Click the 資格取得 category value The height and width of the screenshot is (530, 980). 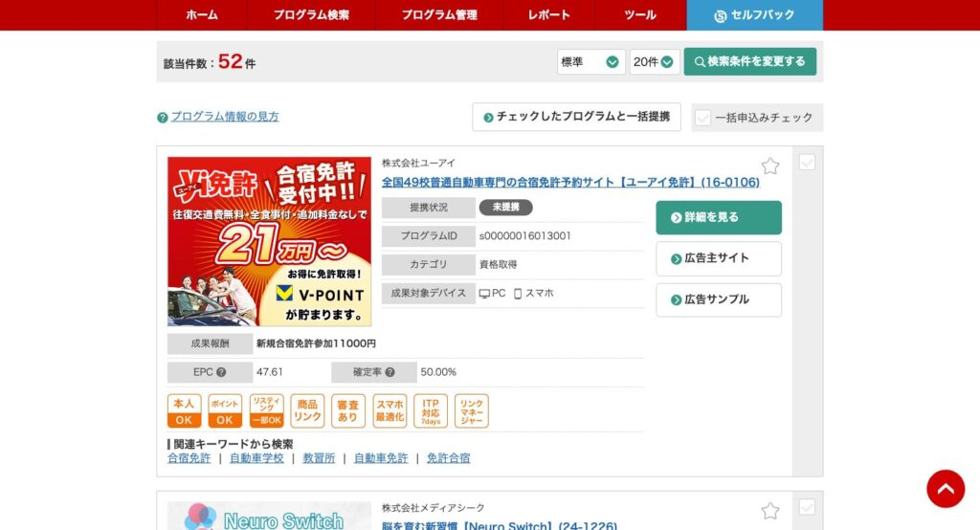pos(498,265)
